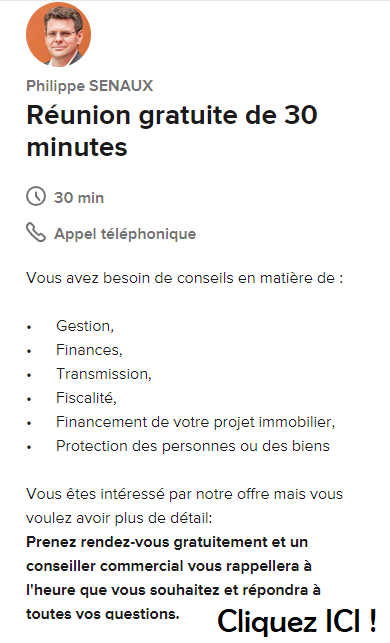
Task: Click 'Protection des personnes ou des biens'
Action: (x=193, y=446)
